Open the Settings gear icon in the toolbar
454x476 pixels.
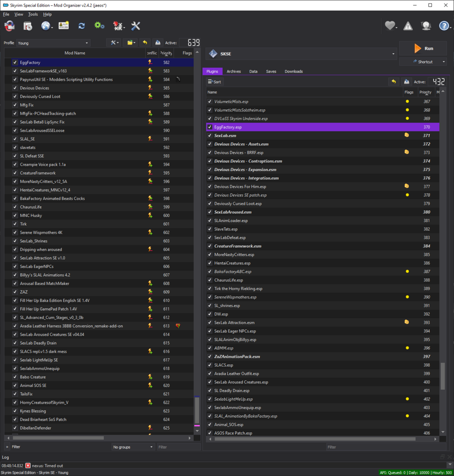point(99,26)
